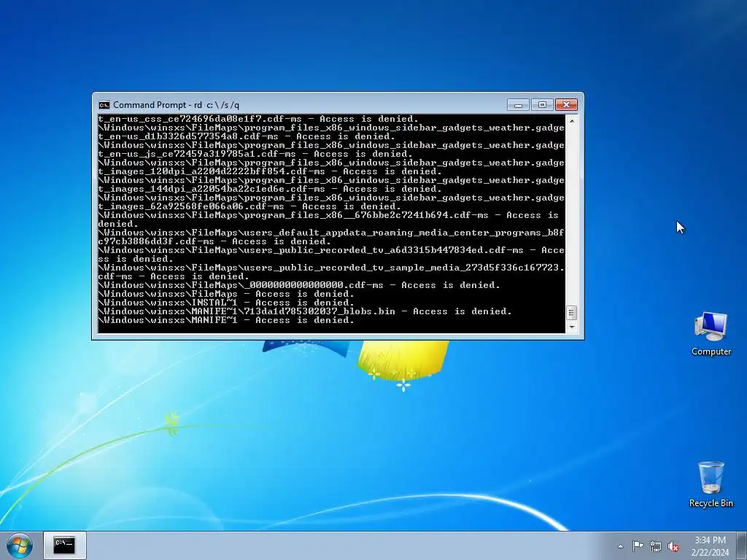Click the line with _0000000000000000.cdf-ms

[299, 285]
